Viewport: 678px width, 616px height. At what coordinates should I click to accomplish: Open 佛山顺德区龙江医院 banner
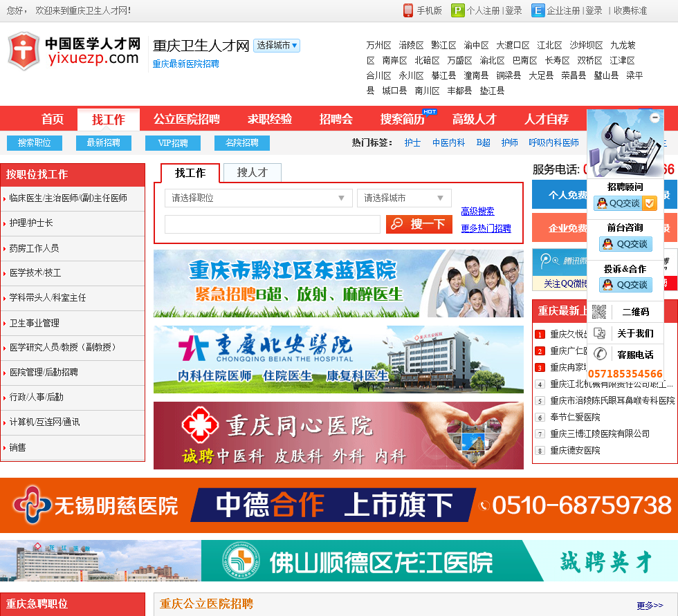point(339,561)
